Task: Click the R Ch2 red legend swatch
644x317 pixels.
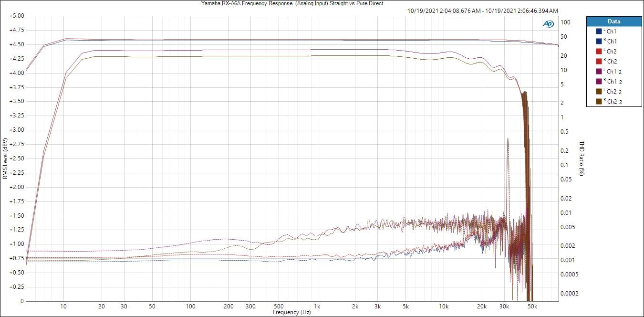Action: 599,62
